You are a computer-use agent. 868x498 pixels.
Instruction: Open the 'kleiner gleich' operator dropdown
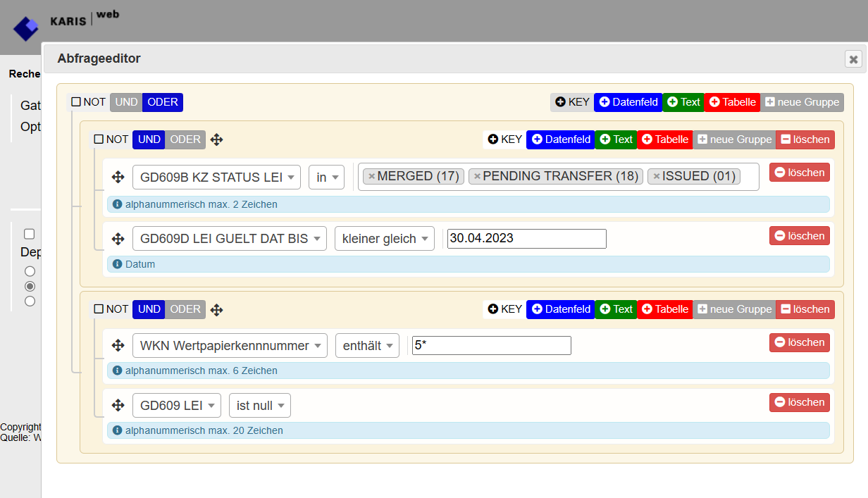(384, 239)
